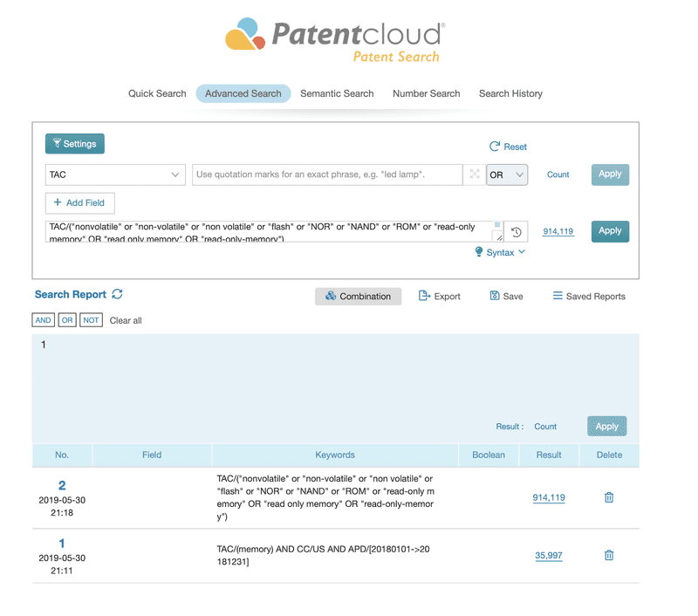Expand the Syntax help dropdown

coord(500,252)
